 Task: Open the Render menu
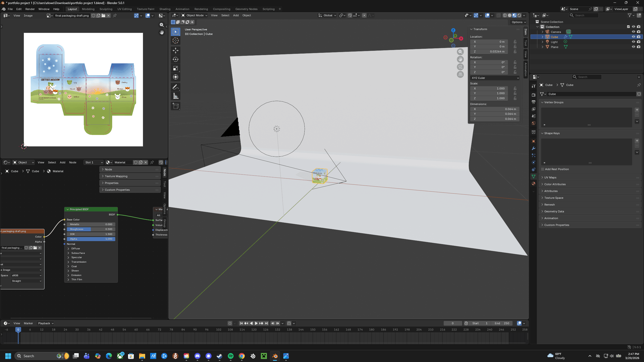pos(30,9)
